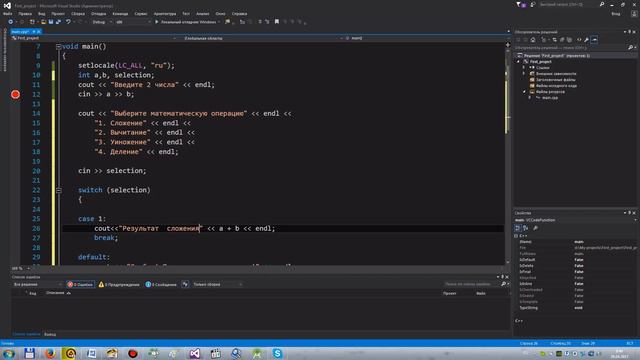Toggle the build IntelliSense filter icon in Error List
Viewport: 640px width, 360px height.
coord(185,284)
